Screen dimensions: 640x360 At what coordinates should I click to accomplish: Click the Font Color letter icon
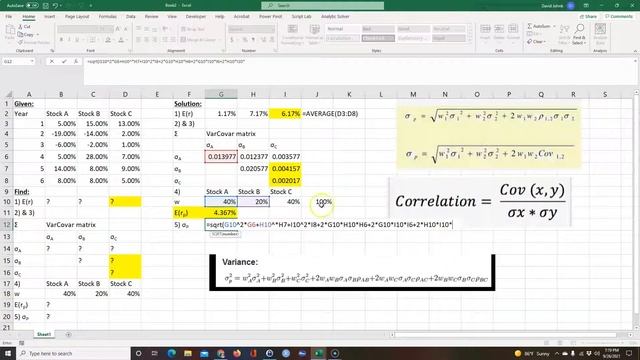(121, 40)
